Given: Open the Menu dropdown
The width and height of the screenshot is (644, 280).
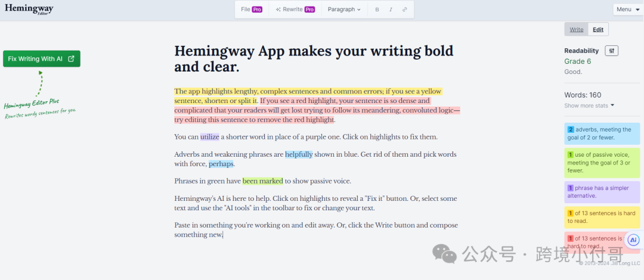Looking at the screenshot, I should (627, 10).
